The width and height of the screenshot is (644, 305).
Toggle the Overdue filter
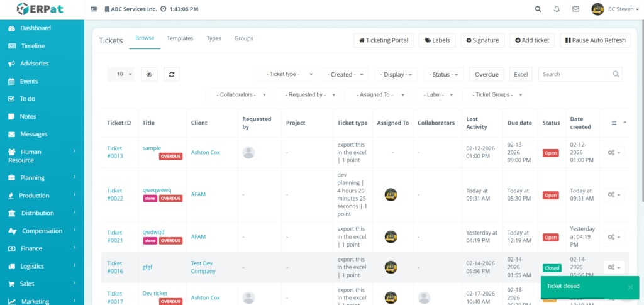tap(487, 74)
